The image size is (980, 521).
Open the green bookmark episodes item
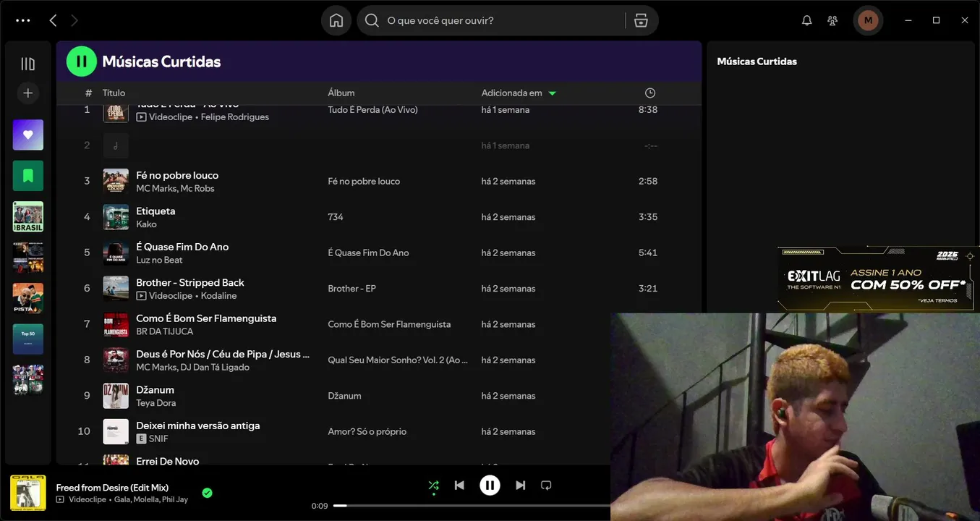[x=28, y=175]
